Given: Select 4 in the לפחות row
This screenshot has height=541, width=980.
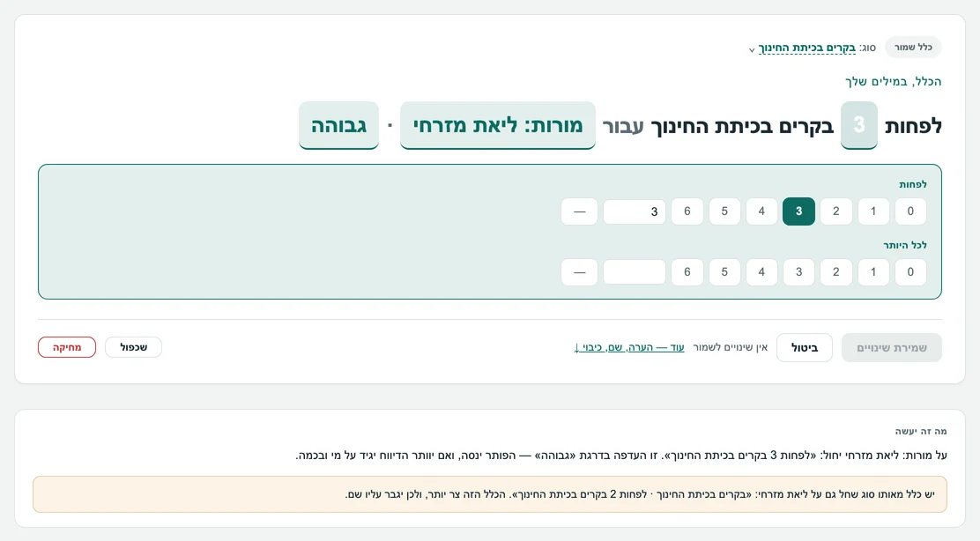Looking at the screenshot, I should coord(761,211).
